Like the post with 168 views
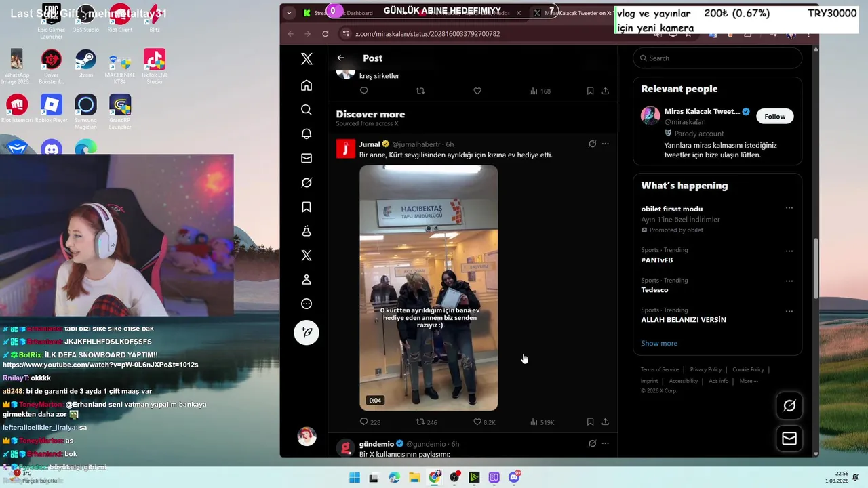This screenshot has width=868, height=488. point(477,91)
